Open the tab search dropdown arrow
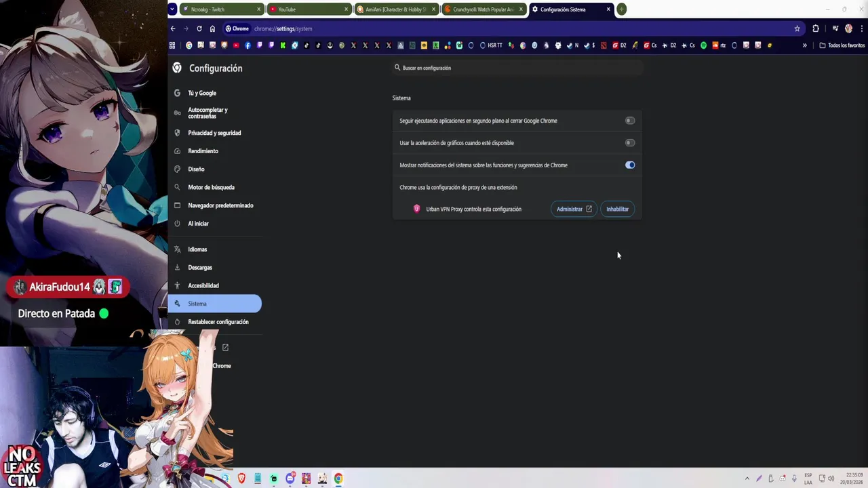Screen dimensions: 868x488 172,9
